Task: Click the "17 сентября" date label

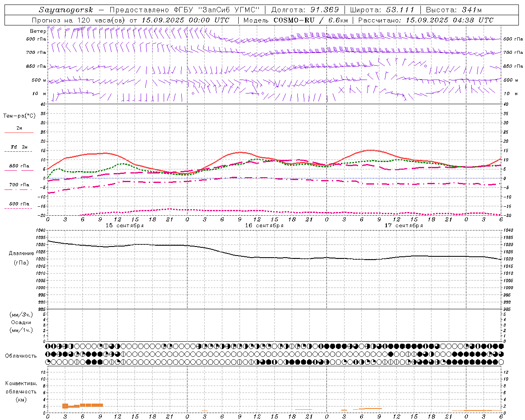Action: (x=404, y=226)
